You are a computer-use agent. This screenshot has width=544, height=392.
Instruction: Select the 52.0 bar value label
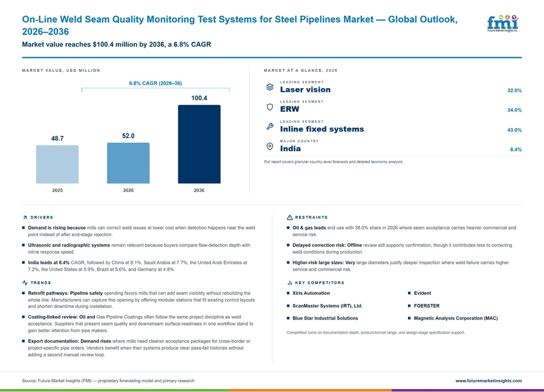pyautogui.click(x=128, y=136)
